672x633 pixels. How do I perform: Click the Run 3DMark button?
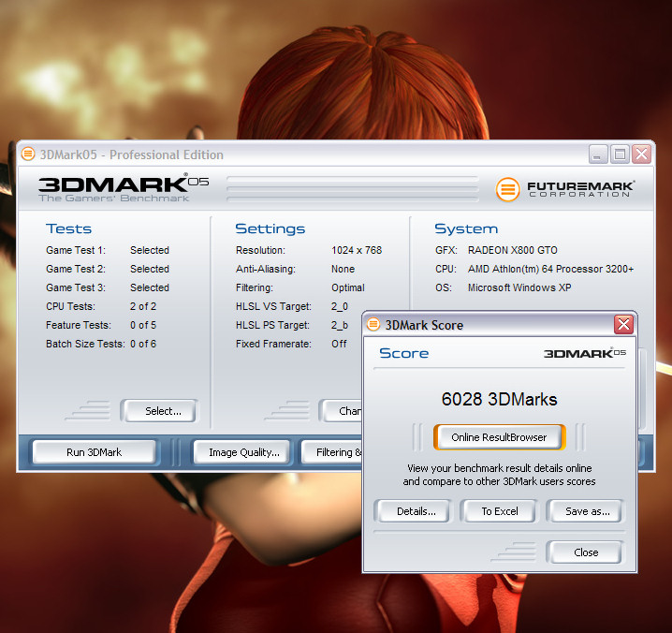coord(95,452)
